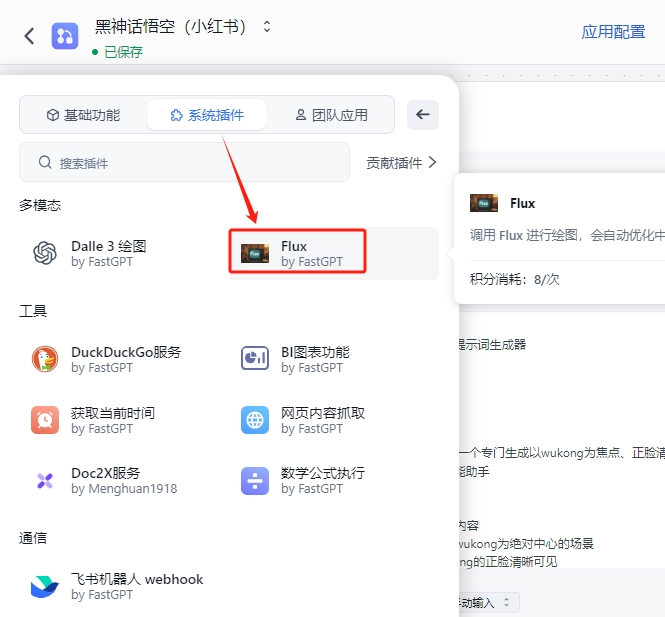
Task: Click the Flux plugin thumbnail icon
Action: (255, 253)
